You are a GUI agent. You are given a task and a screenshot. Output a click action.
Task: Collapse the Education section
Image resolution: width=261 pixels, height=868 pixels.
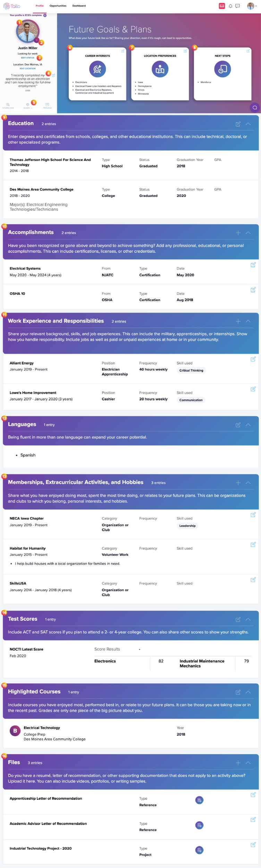tap(248, 124)
